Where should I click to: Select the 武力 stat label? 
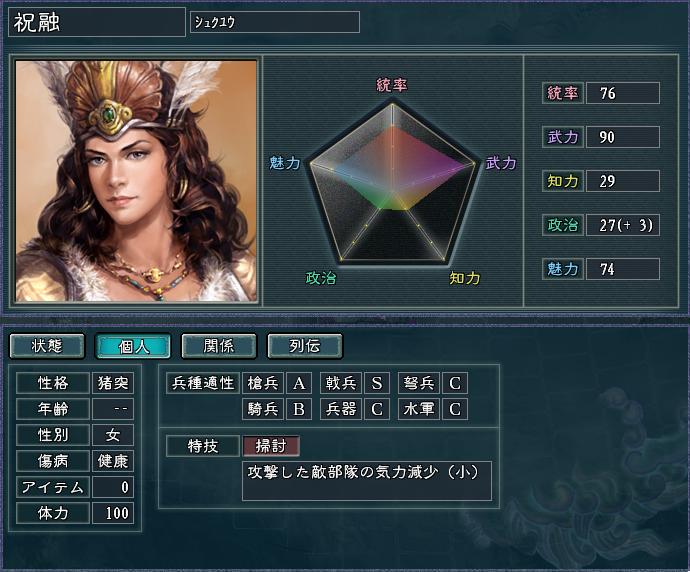pyautogui.click(x=563, y=137)
